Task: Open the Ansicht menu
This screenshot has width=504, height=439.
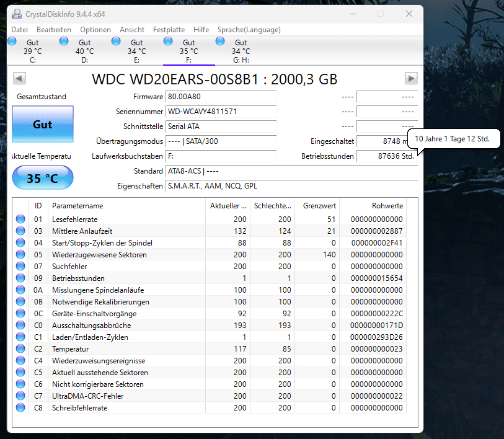Action: pyautogui.click(x=132, y=30)
